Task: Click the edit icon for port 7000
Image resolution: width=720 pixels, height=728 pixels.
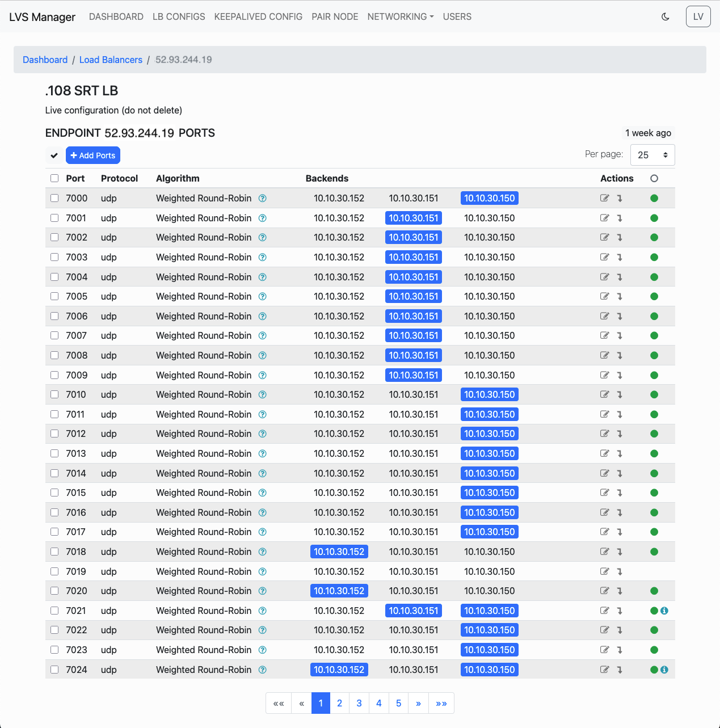Action: click(x=605, y=198)
